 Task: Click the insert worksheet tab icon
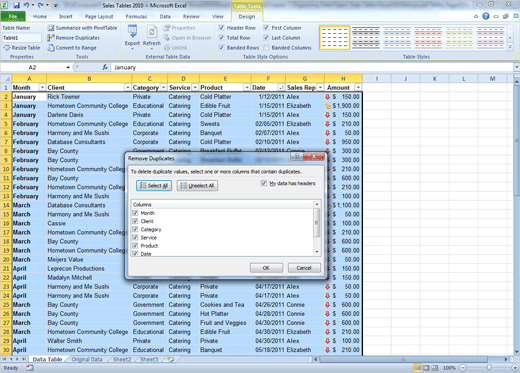pos(171,359)
